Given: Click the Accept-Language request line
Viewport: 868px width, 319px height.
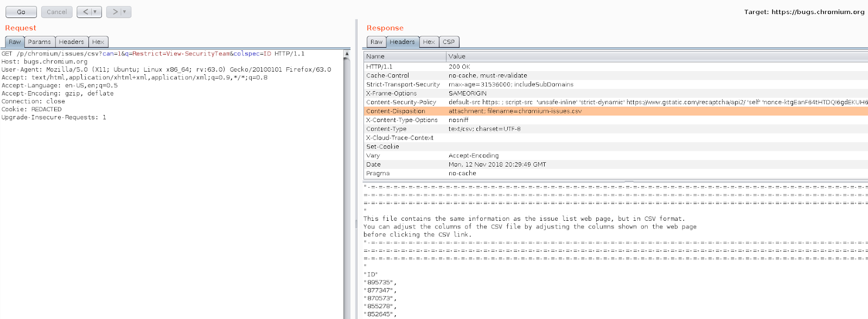Looking at the screenshot, I should pos(60,86).
